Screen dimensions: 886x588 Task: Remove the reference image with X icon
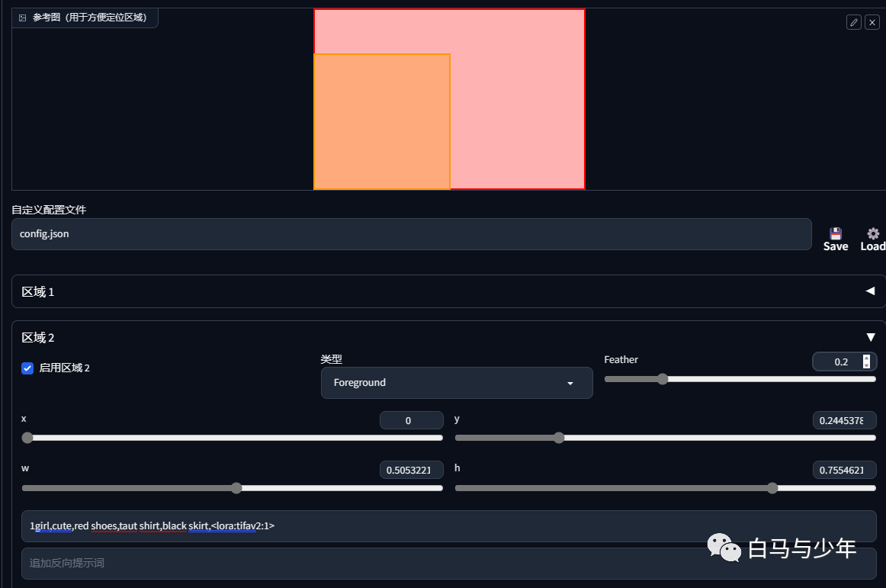pos(872,22)
